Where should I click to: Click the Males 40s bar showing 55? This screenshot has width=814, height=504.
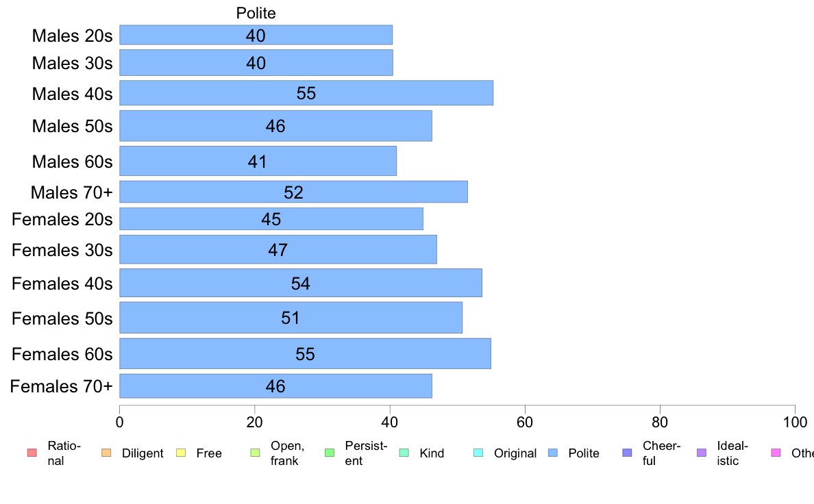(306, 93)
